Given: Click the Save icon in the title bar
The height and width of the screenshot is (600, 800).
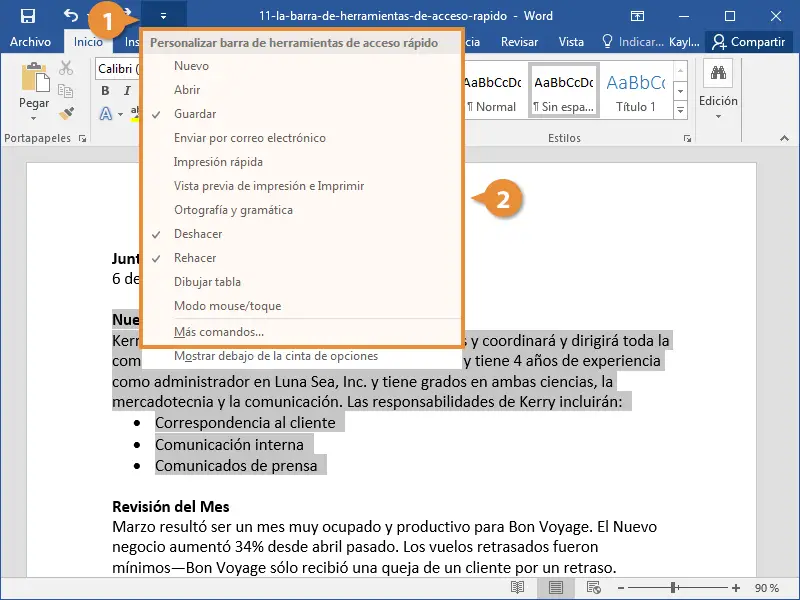Looking at the screenshot, I should [x=28, y=16].
